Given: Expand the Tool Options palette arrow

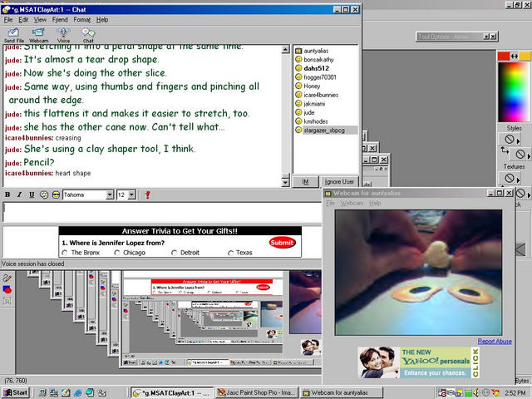Looking at the screenshot, I should point(486,37).
